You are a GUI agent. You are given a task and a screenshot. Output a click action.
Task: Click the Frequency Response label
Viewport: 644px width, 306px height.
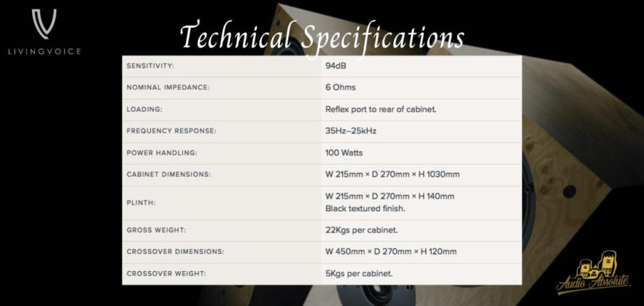(171, 131)
